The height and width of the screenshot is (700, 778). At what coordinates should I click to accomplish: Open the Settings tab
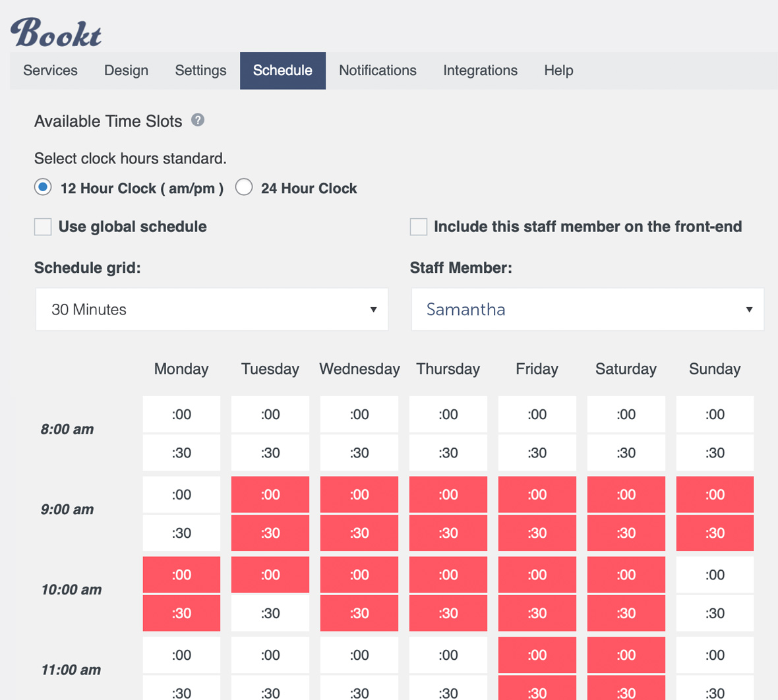point(200,71)
